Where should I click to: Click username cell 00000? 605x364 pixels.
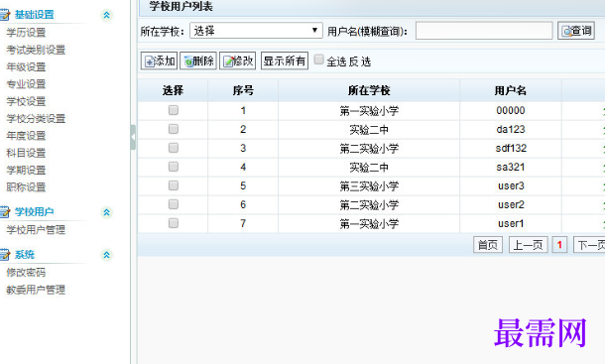(x=511, y=110)
